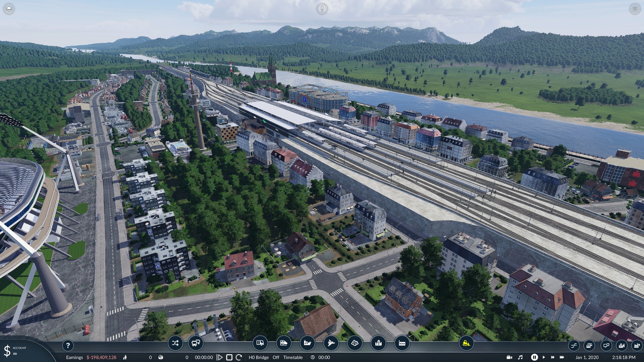
Task: Click the 00:00:00 timer readout
Action: coord(204,357)
